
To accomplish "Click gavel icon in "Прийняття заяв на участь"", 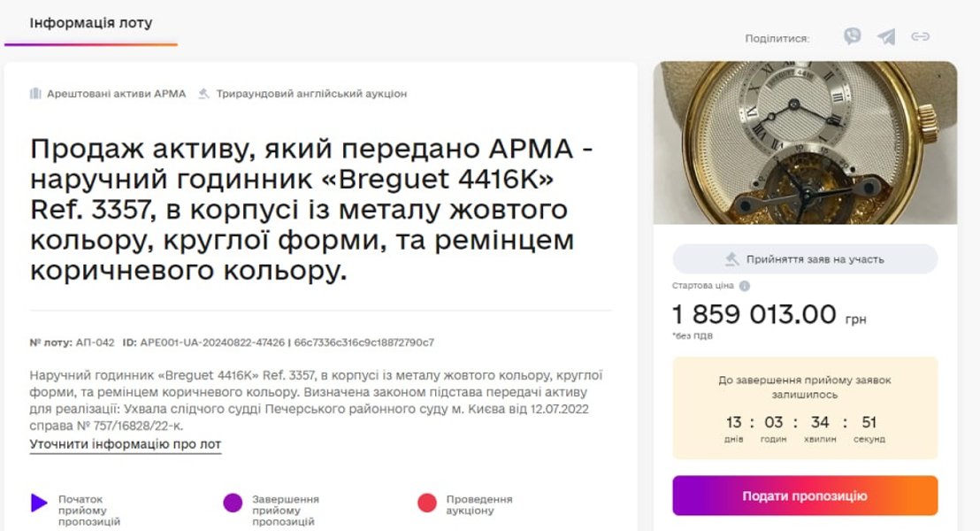I will [x=731, y=259].
